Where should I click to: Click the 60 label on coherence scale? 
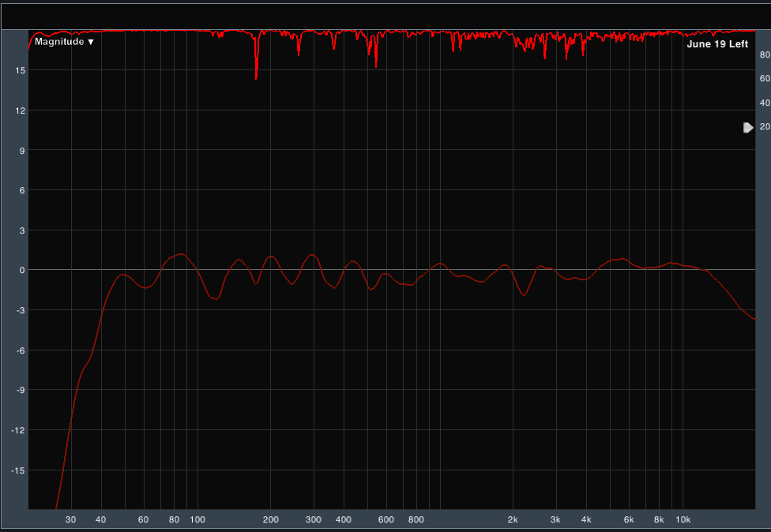point(764,78)
